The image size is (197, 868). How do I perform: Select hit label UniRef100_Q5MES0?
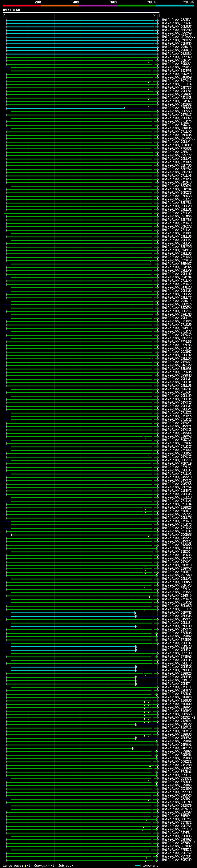176,737
